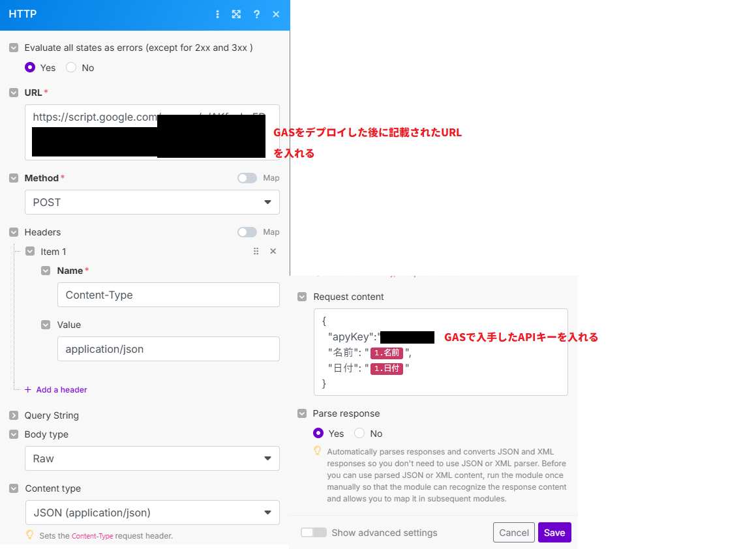Click the 1.日付 mapped variable pill

coord(387,368)
